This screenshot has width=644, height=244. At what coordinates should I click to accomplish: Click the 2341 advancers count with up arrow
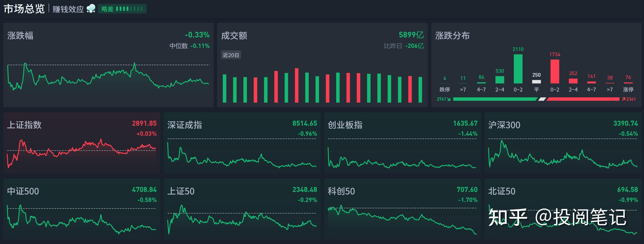629,99
